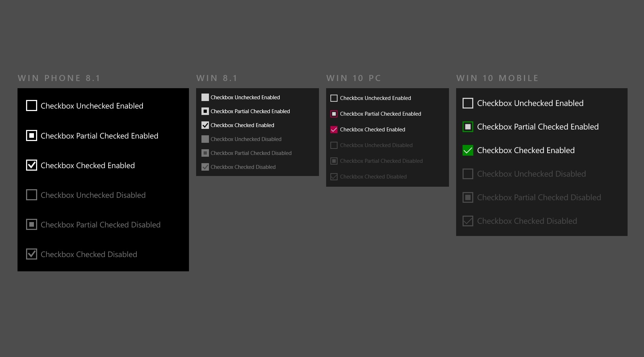Click 'Checkbox Partial Checked Disabled' label in Win 10 PC
Image resolution: width=644 pixels, height=357 pixels.
pyautogui.click(x=381, y=161)
